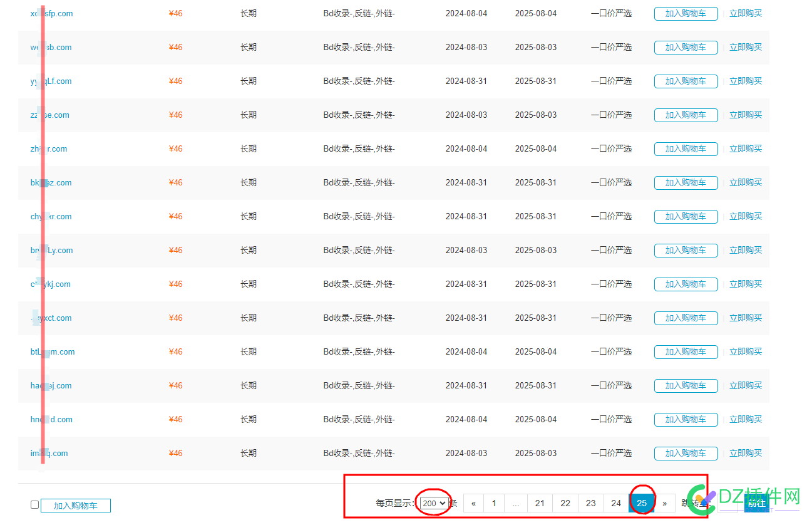Click bottom-left bulk 加入购物车 button
The width and height of the screenshot is (812, 525).
76,506
